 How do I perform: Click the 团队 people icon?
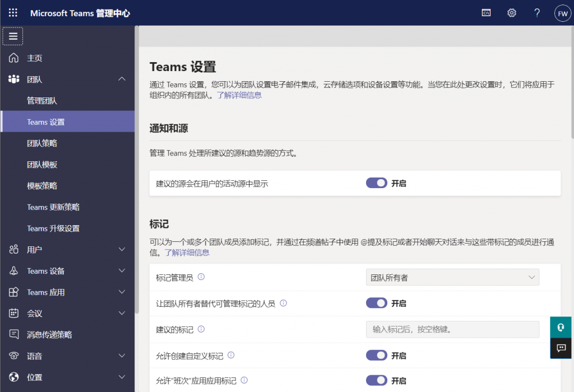point(13,79)
